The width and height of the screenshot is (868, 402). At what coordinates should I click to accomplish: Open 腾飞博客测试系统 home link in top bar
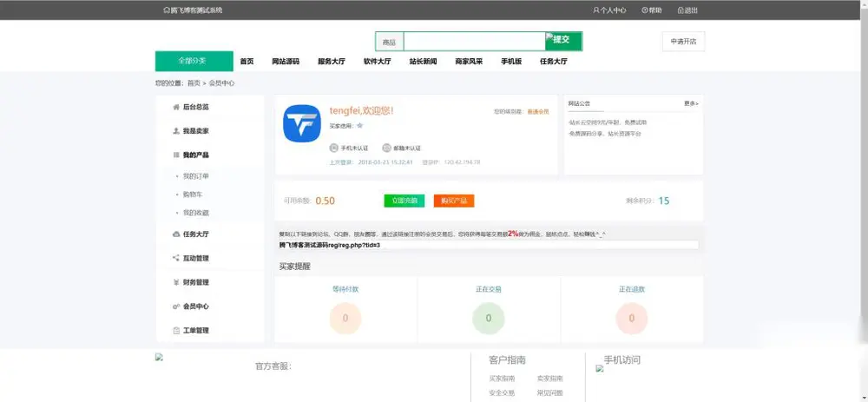pyautogui.click(x=194, y=10)
